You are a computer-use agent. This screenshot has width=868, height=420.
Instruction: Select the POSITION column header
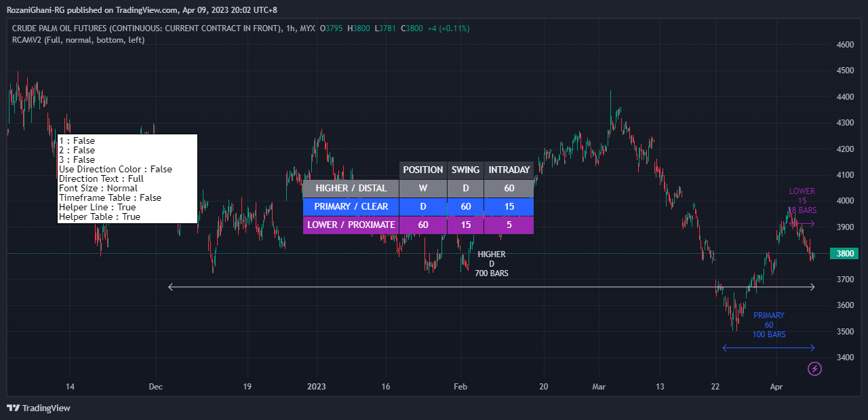[x=423, y=170]
